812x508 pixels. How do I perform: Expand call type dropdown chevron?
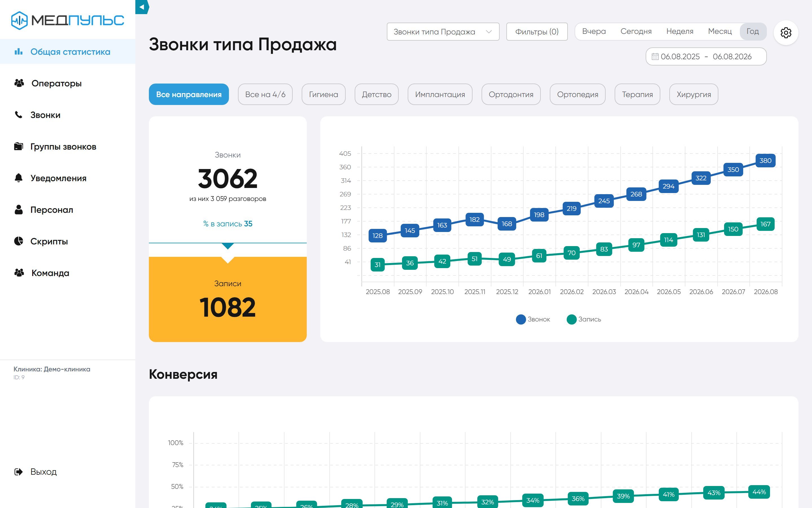(x=489, y=32)
